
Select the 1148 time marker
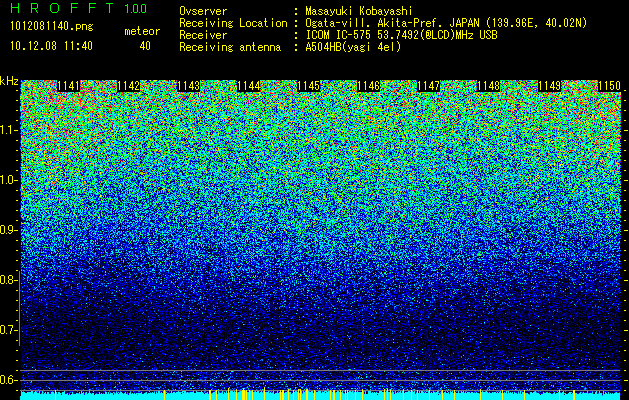[x=489, y=86]
